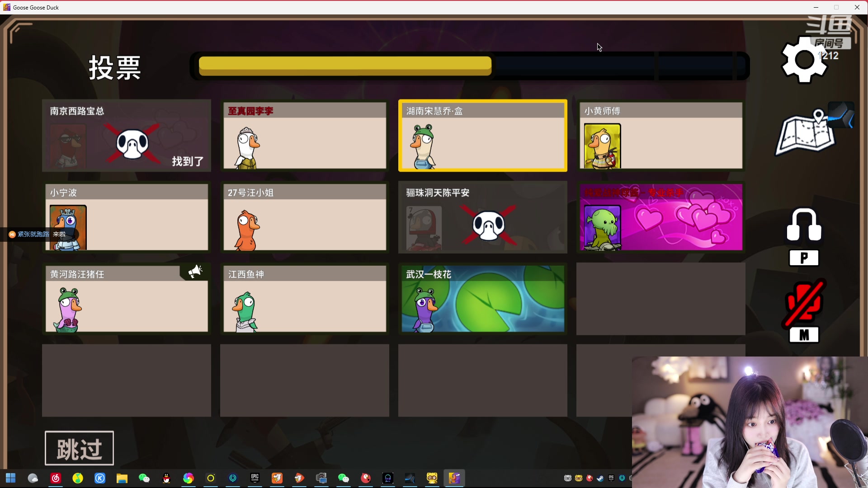Vote for 江西鱼神 green duck
Image resolution: width=868 pixels, height=488 pixels.
tap(304, 299)
